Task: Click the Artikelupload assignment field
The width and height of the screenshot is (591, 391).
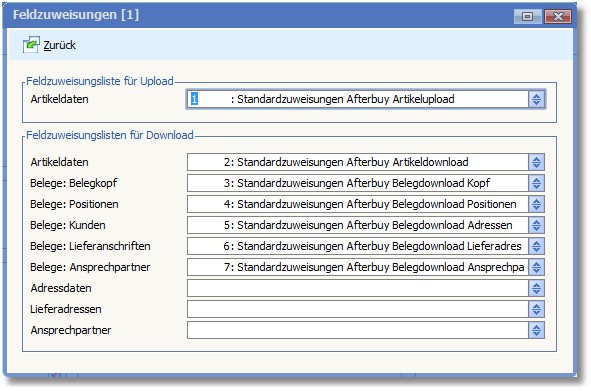Action: click(358, 99)
